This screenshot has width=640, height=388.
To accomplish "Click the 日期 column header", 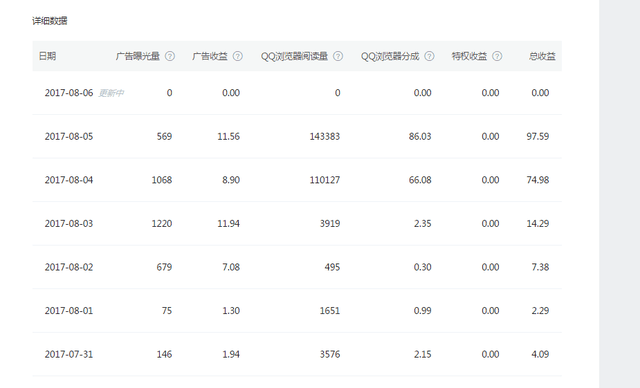I will [47, 56].
